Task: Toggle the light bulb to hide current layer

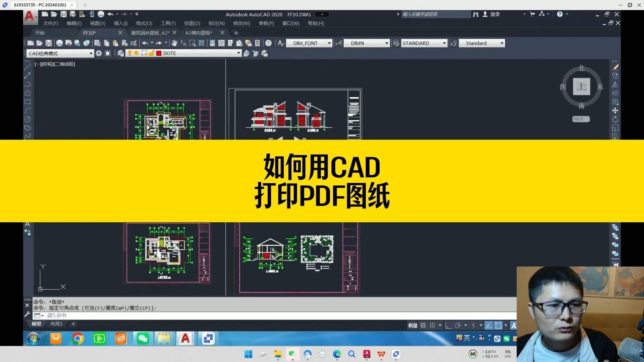Action: point(130,53)
